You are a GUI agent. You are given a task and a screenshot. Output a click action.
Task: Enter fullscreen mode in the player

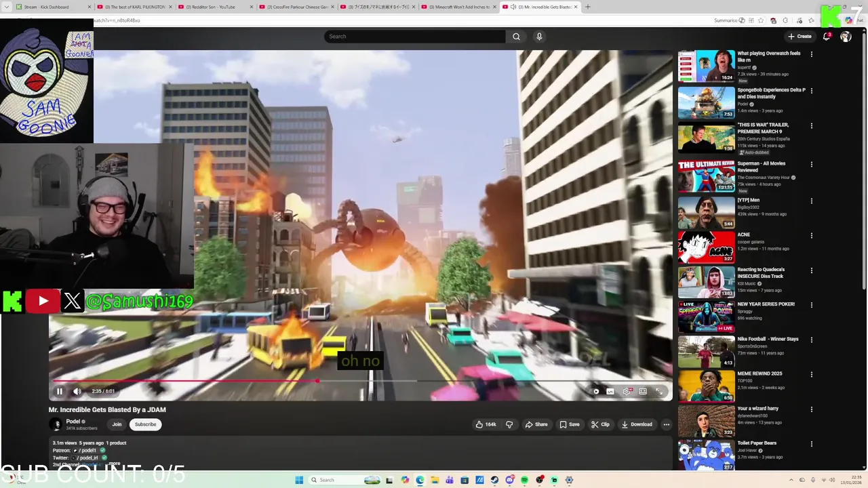pyautogui.click(x=659, y=391)
